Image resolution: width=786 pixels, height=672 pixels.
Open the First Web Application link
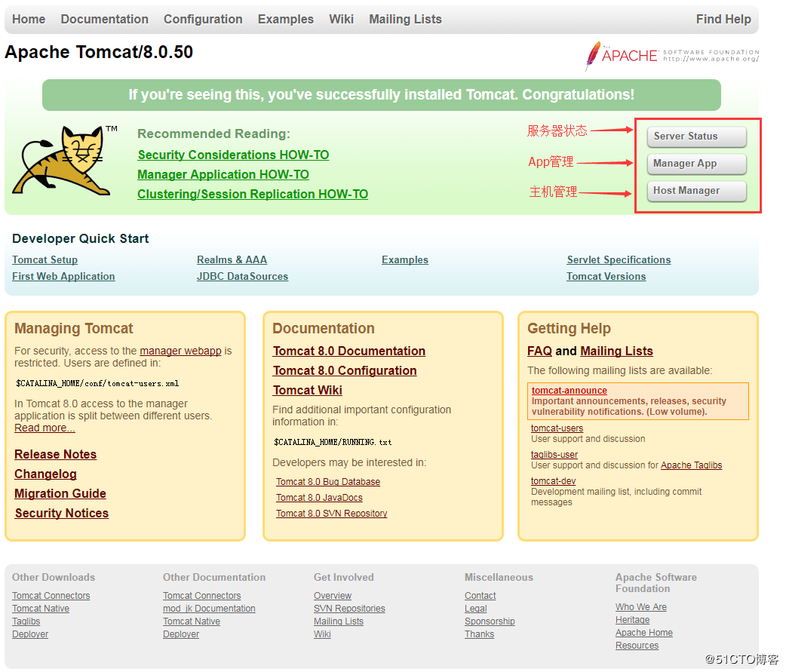tap(63, 276)
